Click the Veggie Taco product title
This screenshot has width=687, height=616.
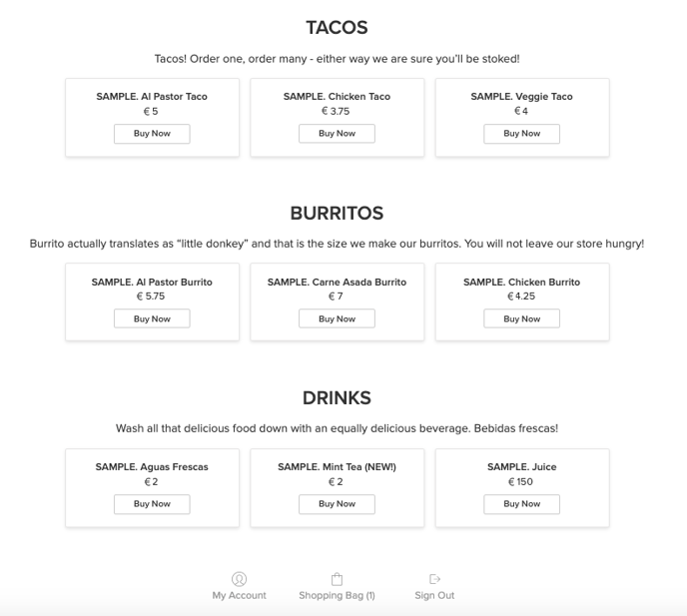point(521,97)
